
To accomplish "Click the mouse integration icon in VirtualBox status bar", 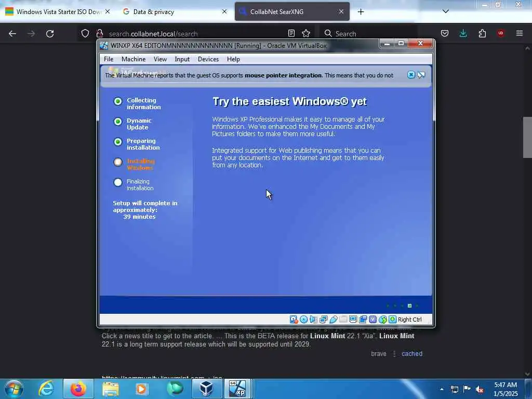I will (383, 320).
